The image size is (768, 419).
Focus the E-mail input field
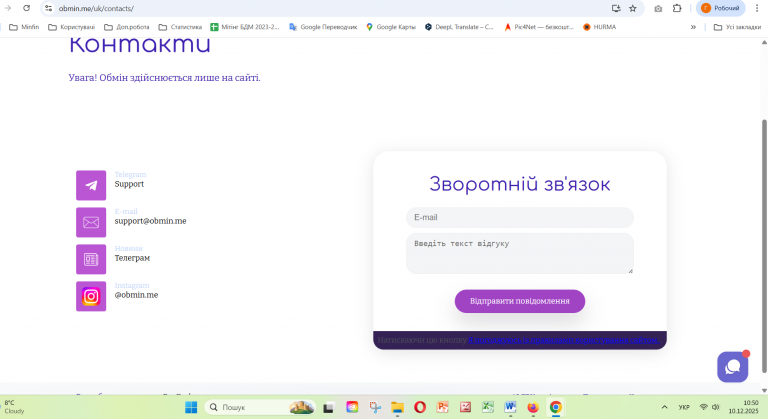click(x=520, y=217)
